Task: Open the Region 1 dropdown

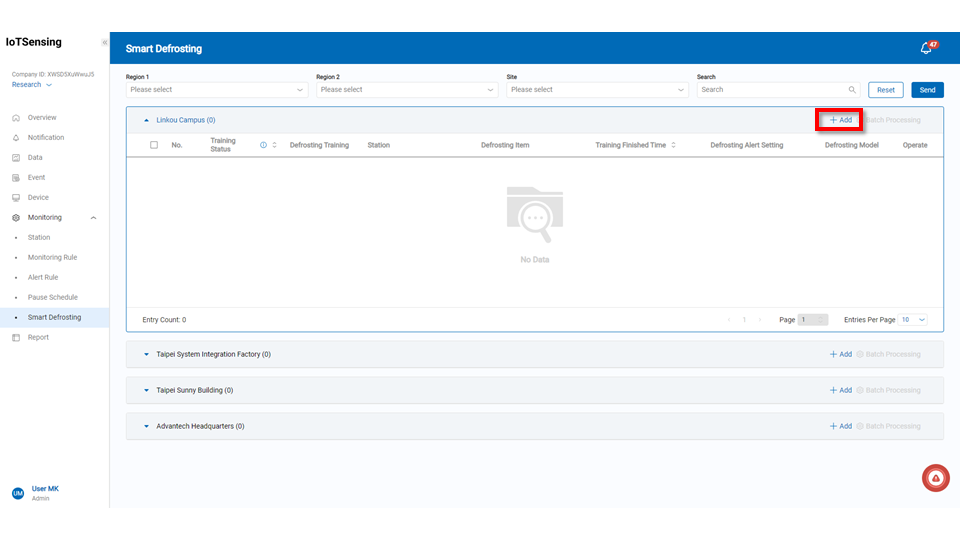Action: (x=217, y=90)
